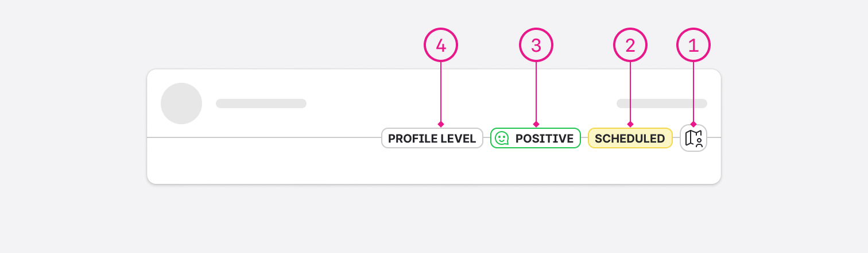Click the pink diamond above SCHEDULED badge

(x=630, y=124)
